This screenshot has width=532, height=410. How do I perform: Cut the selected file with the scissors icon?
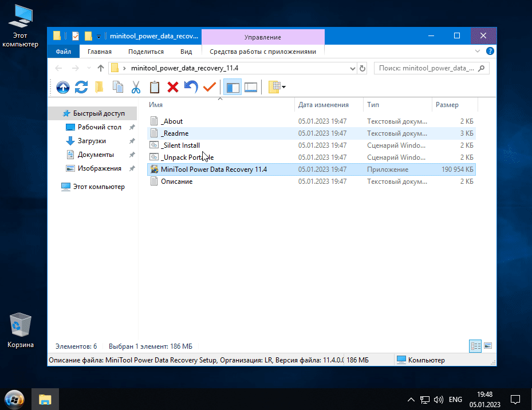pyautogui.click(x=136, y=87)
